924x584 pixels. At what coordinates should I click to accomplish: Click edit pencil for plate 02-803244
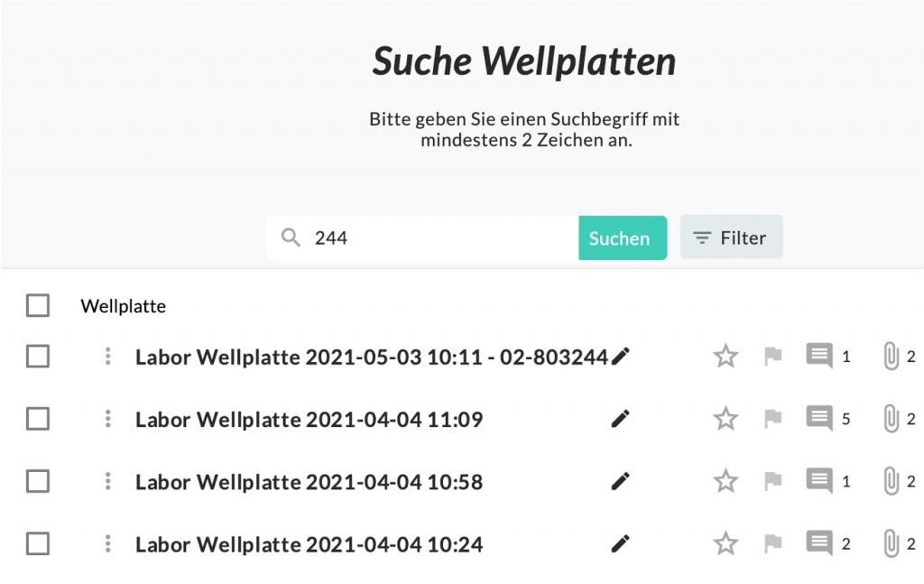coord(620,357)
